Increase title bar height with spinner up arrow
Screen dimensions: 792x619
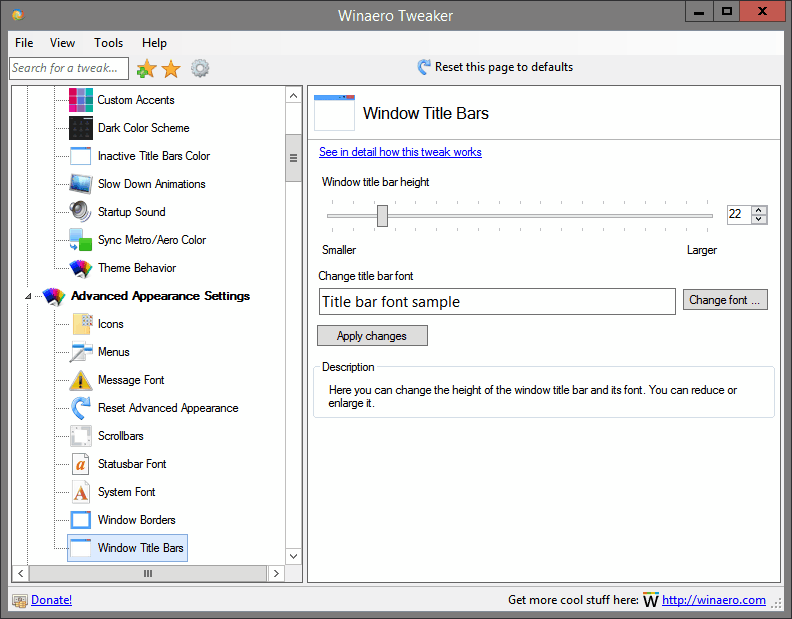click(759, 210)
